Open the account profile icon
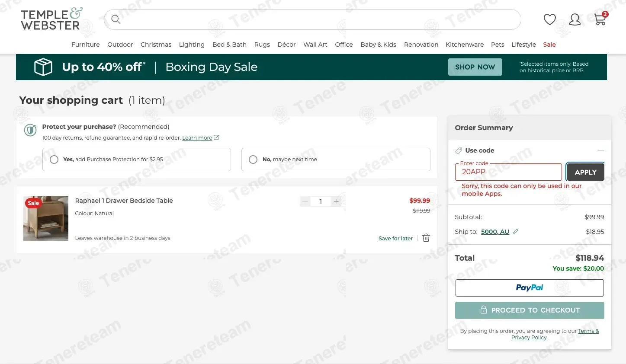This screenshot has height=364, width=626. point(575,19)
